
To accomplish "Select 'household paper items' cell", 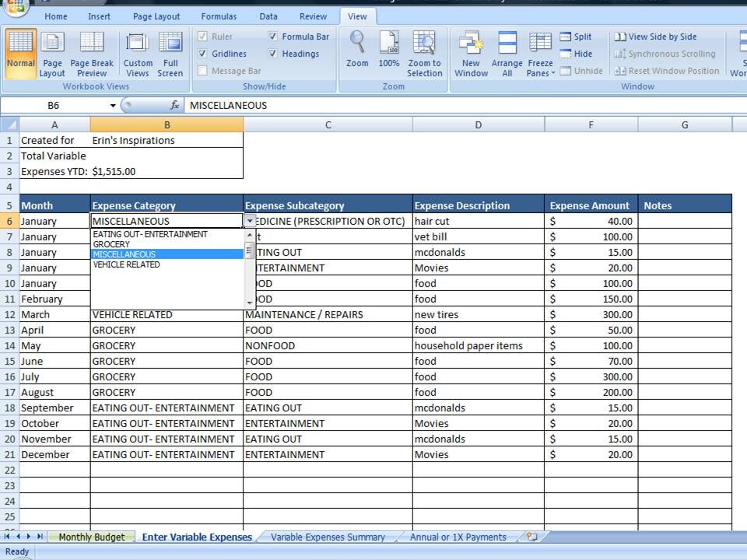I will [x=479, y=345].
